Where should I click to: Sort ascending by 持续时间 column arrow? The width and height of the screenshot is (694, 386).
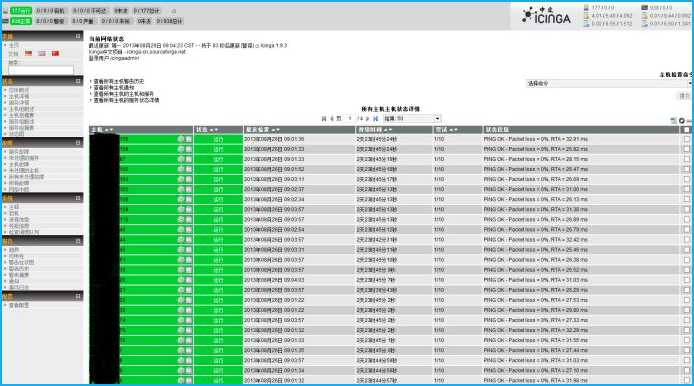point(386,130)
